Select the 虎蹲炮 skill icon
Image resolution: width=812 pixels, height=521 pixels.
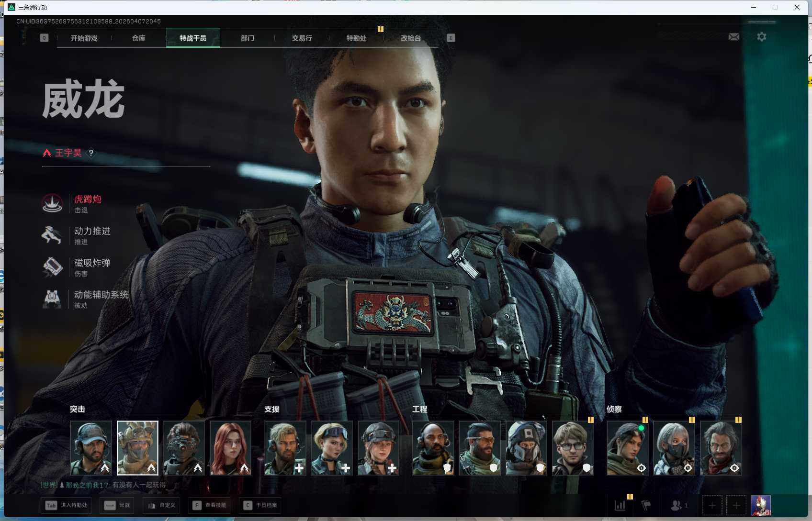(x=52, y=203)
